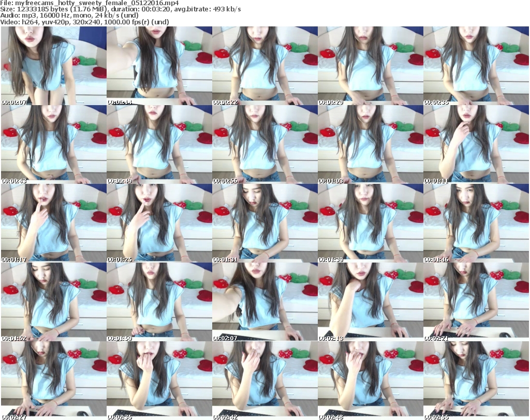Open the frame stamped 00:01:31

[x=264, y=223]
